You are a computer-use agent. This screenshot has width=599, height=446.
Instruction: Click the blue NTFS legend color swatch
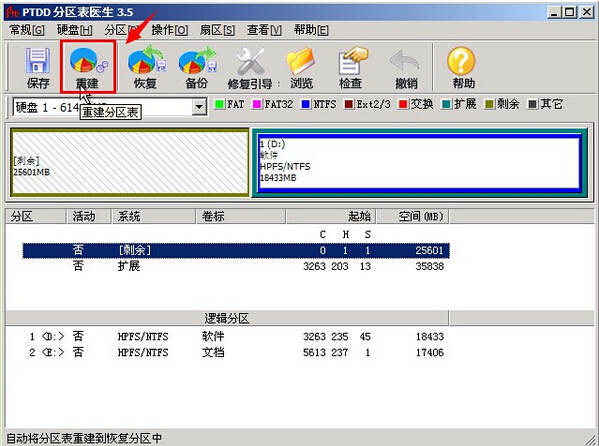point(306,104)
